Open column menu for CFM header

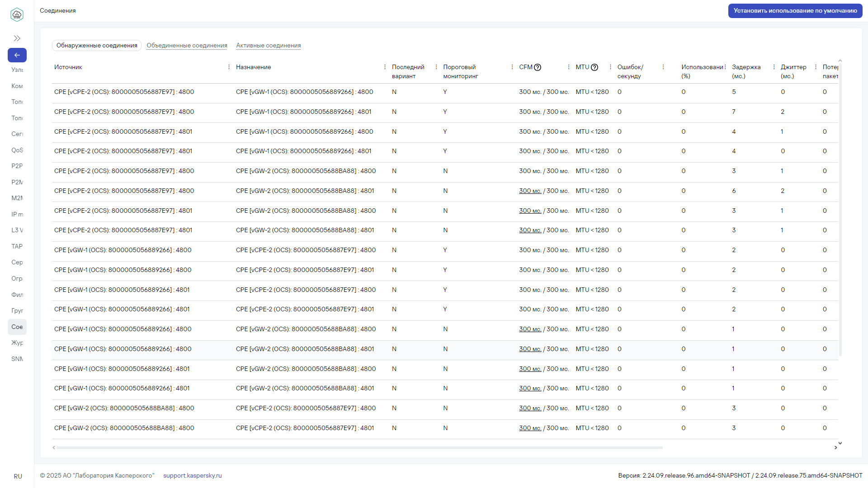point(569,67)
